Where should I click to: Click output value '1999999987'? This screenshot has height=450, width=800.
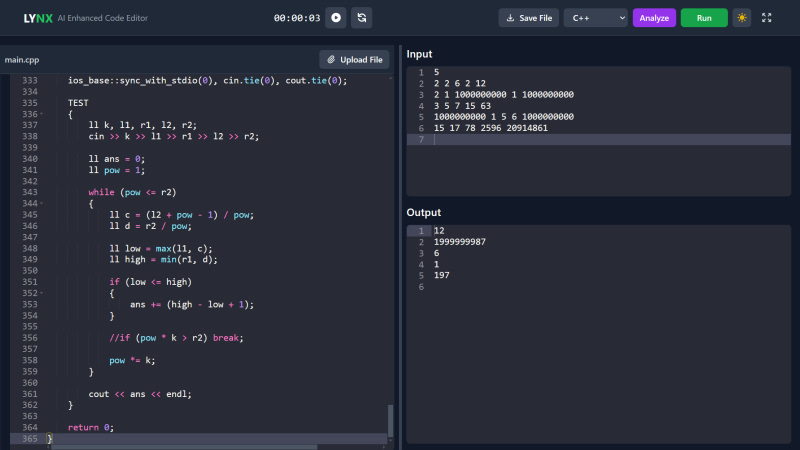460,242
